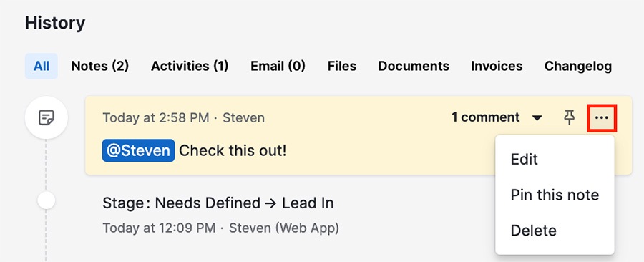Open the Notes (2) tab
Image resolution: width=644 pixels, height=262 pixels.
click(x=99, y=66)
